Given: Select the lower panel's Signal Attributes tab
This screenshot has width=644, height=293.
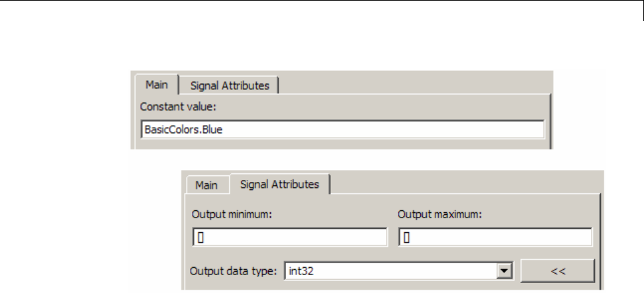Looking at the screenshot, I should pos(280,185).
